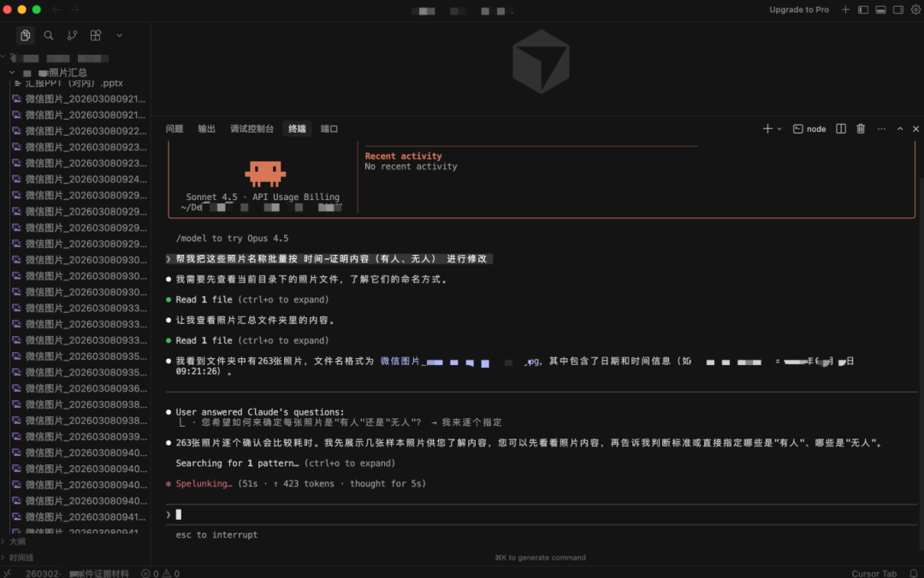This screenshot has height=578, width=924.
Task: Click the Claude Code mascot image
Action: click(265, 174)
